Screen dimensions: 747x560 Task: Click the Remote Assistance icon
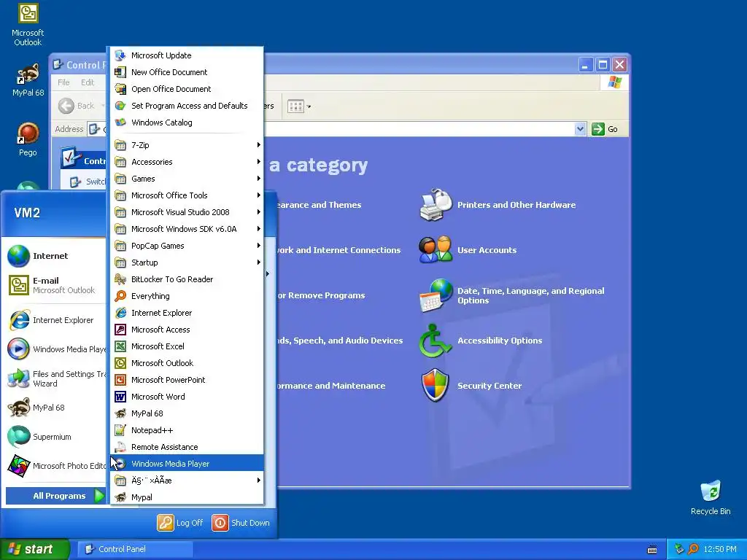tap(120, 447)
